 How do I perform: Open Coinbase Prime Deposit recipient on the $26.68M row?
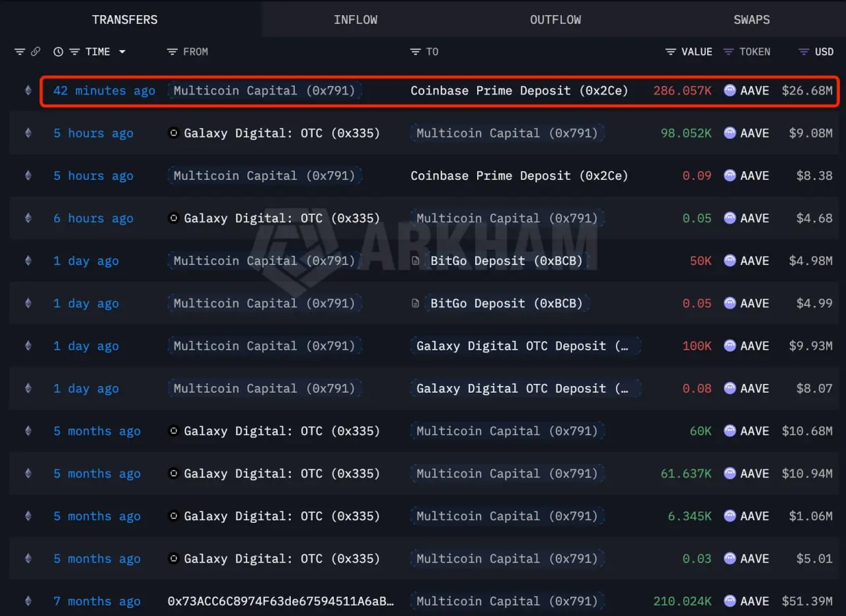coord(519,91)
